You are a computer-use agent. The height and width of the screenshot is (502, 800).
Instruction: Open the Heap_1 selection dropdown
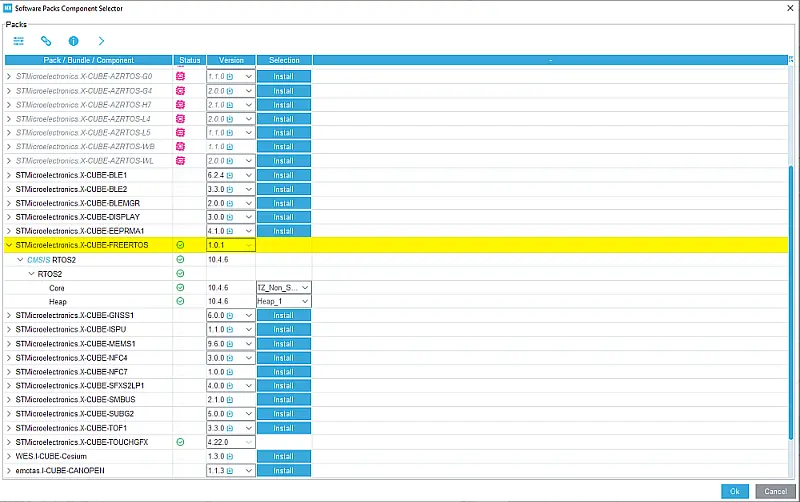[304, 301]
